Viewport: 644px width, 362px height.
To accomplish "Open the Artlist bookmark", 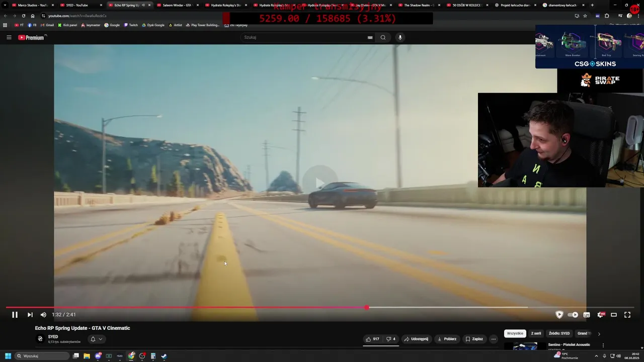I will [x=176, y=25].
